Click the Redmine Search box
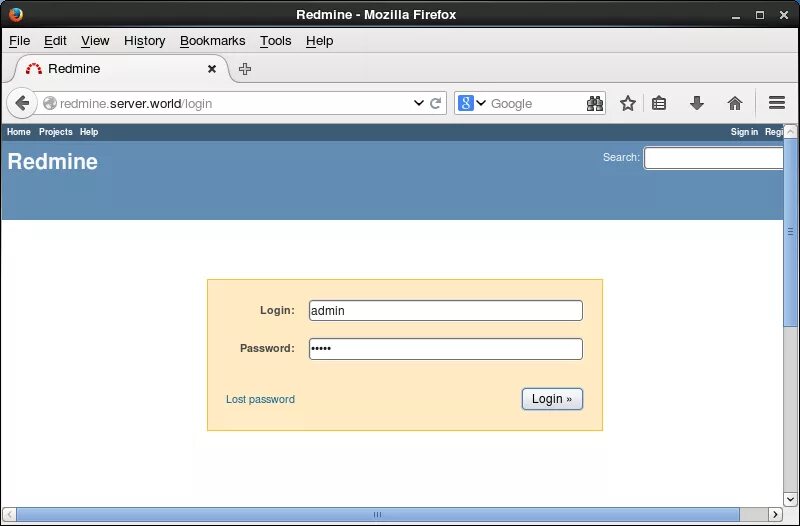This screenshot has width=800, height=526. coord(713,158)
